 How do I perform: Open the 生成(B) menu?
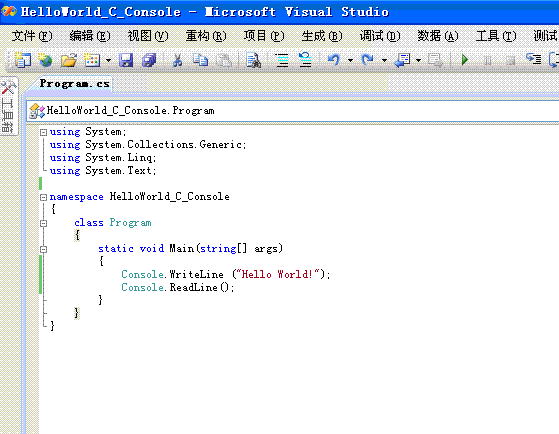click(322, 36)
